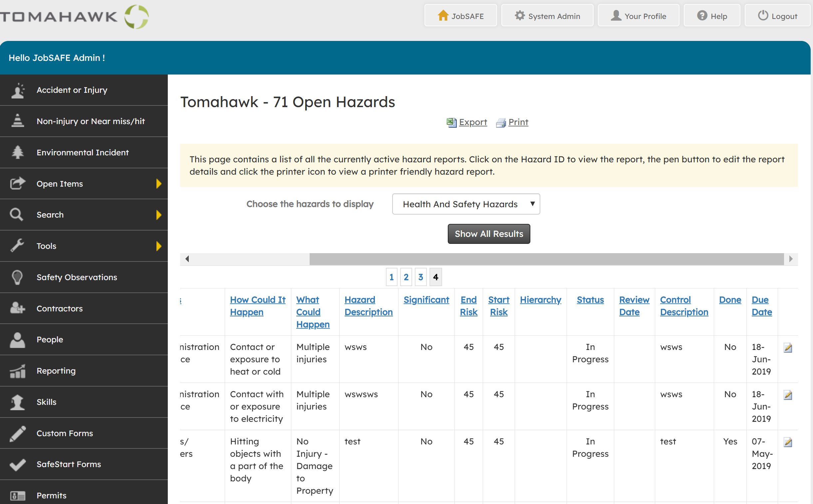The image size is (813, 504).
Task: Sort by Control Description column
Action: (684, 306)
